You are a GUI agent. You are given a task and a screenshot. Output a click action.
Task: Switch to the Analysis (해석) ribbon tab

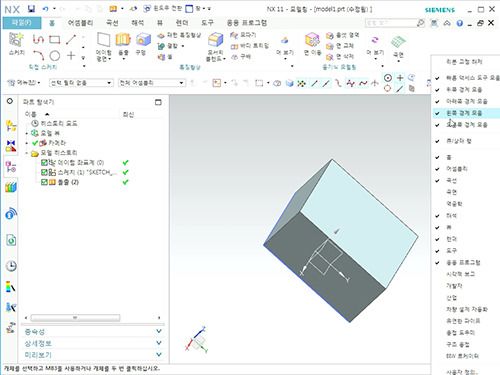pyautogui.click(x=138, y=23)
